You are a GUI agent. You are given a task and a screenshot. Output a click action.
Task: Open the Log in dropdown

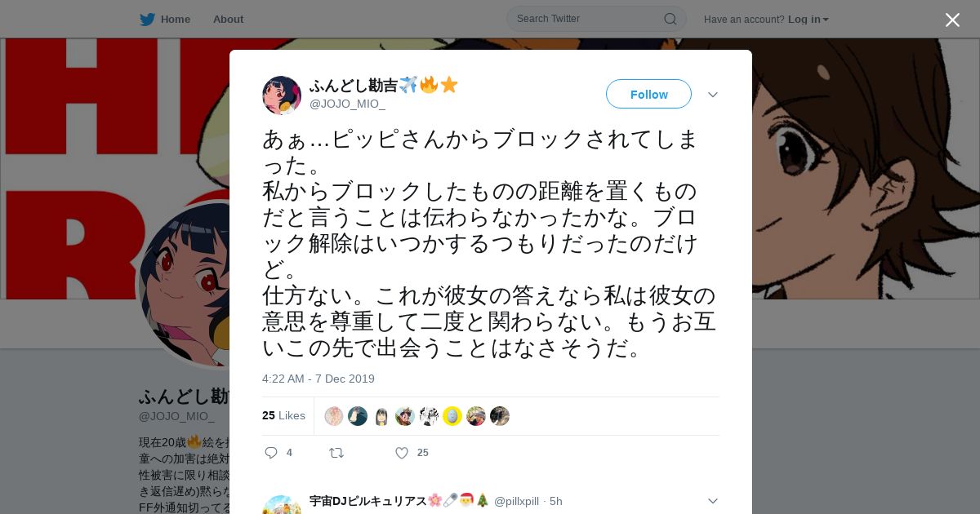[808, 19]
